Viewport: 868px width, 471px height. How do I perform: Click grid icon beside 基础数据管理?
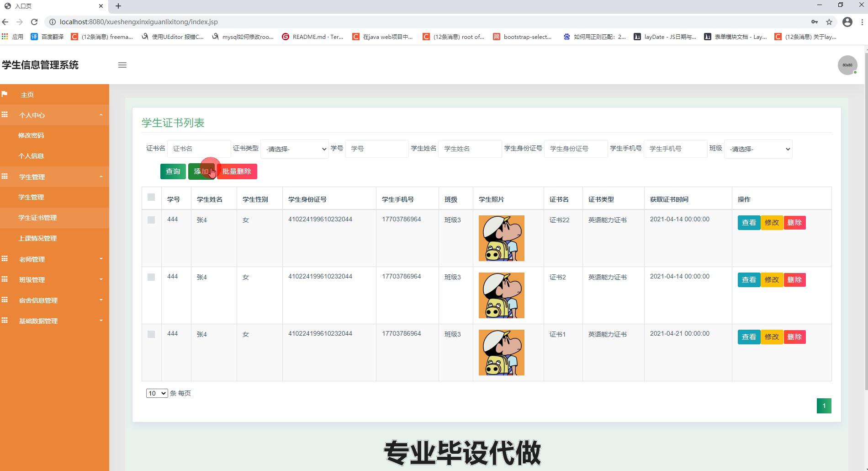pyautogui.click(x=5, y=321)
